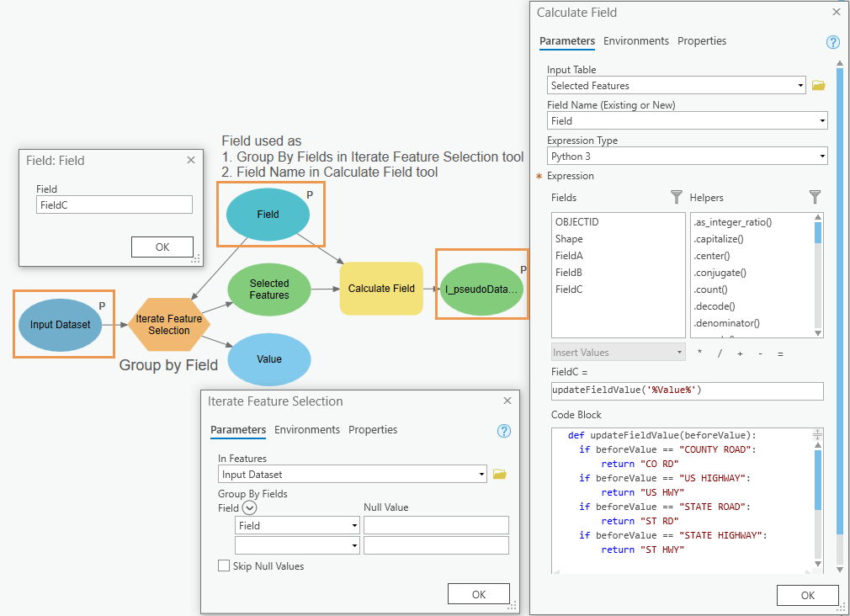Filter the Helpers list

pos(815,197)
